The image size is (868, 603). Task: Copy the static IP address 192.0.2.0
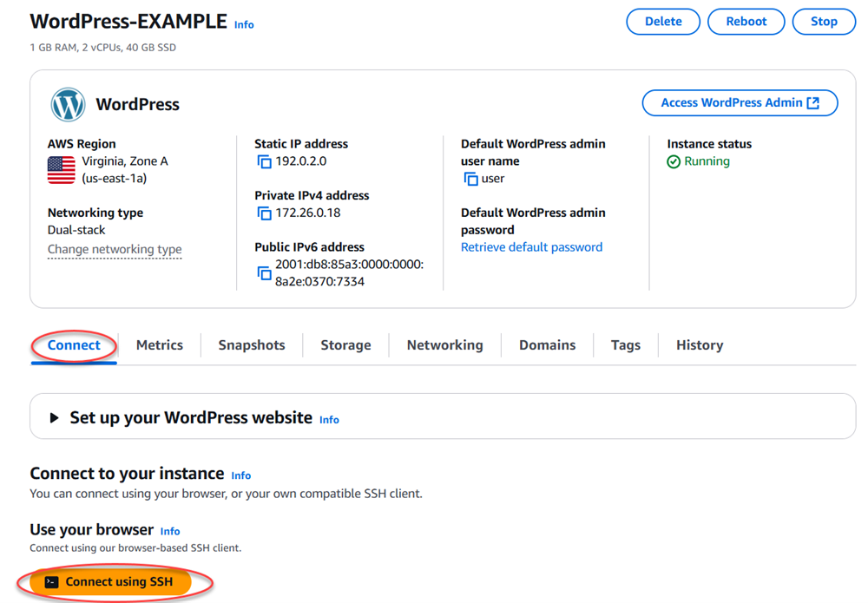tap(264, 162)
